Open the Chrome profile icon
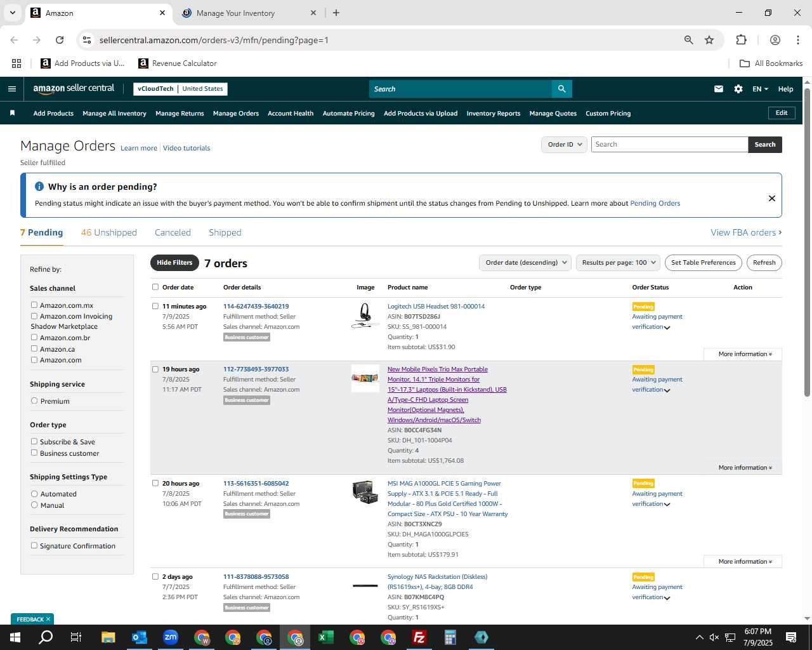 coord(775,40)
